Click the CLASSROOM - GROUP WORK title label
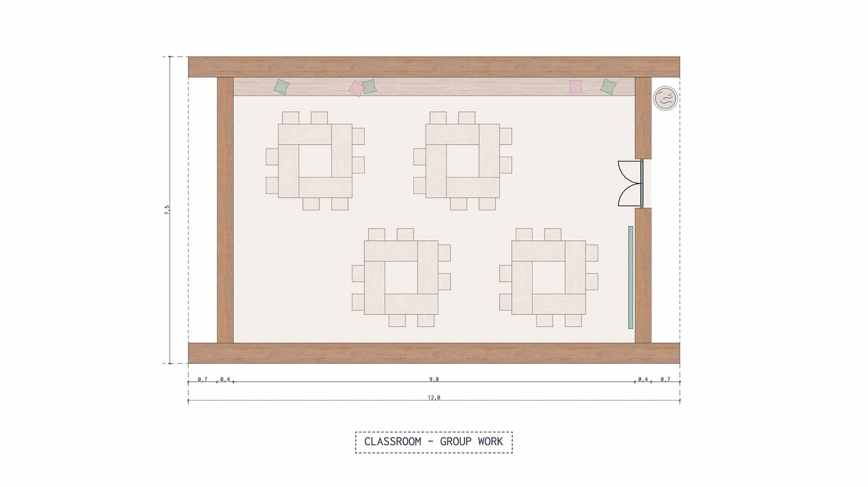This screenshot has width=868, height=487. 434,442
